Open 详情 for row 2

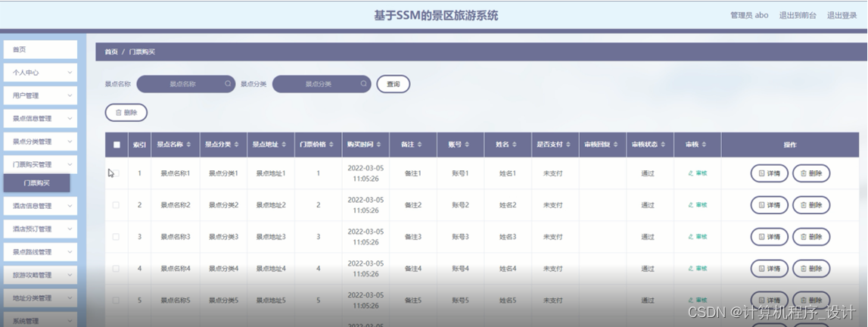[770, 204]
